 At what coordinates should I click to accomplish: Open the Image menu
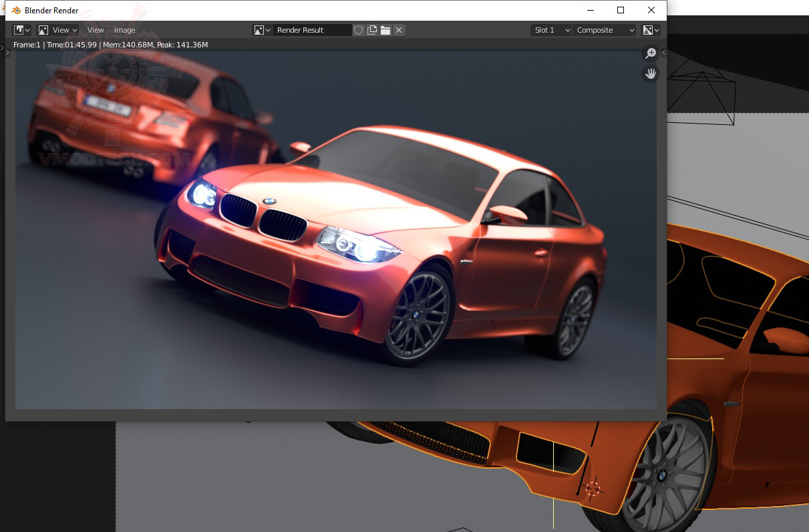(x=124, y=30)
